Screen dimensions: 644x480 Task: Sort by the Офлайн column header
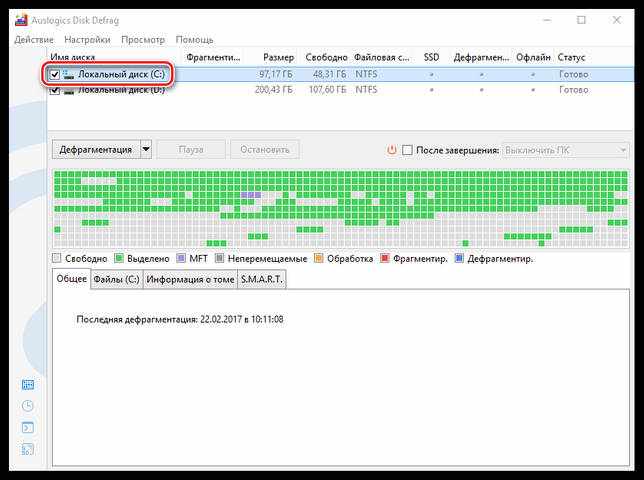pyautogui.click(x=533, y=57)
